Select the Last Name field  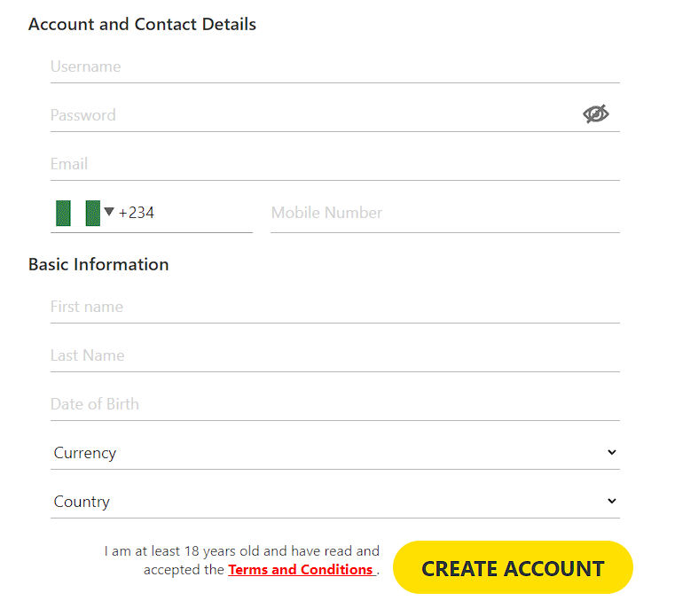click(334, 355)
